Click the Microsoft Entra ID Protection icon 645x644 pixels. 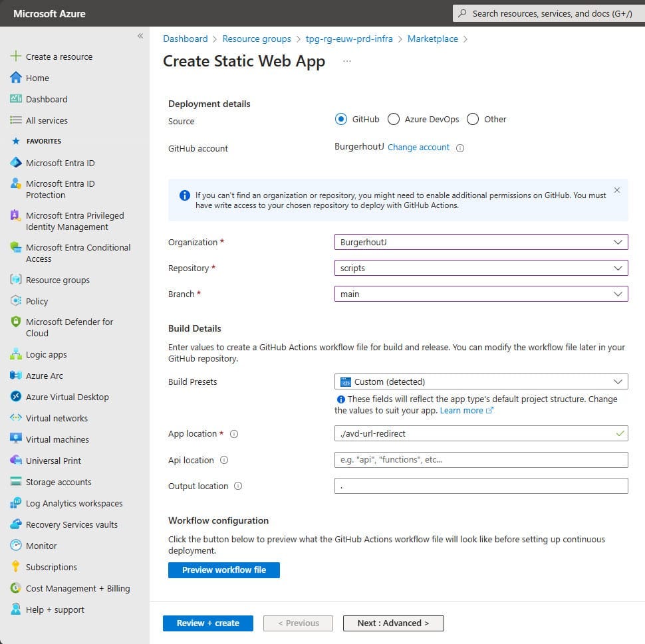click(x=16, y=183)
